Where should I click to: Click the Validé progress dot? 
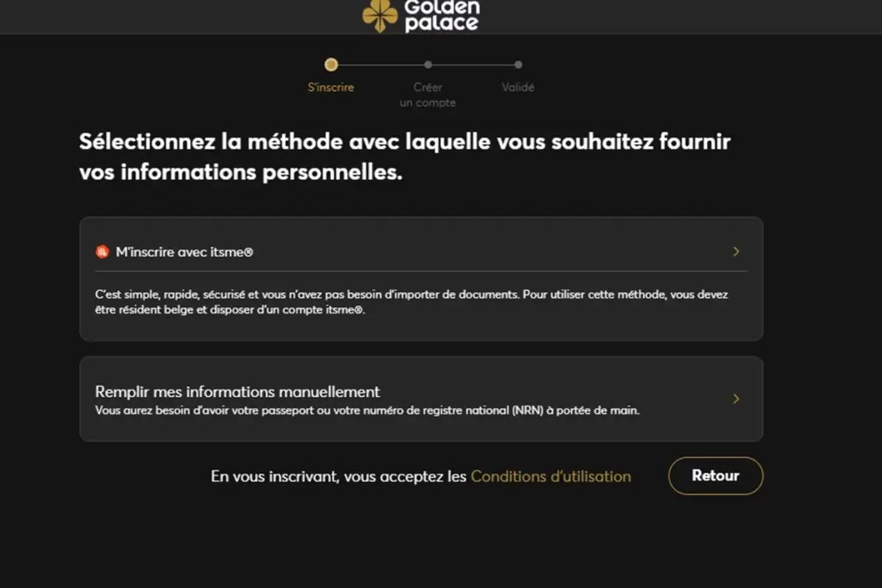tap(518, 65)
